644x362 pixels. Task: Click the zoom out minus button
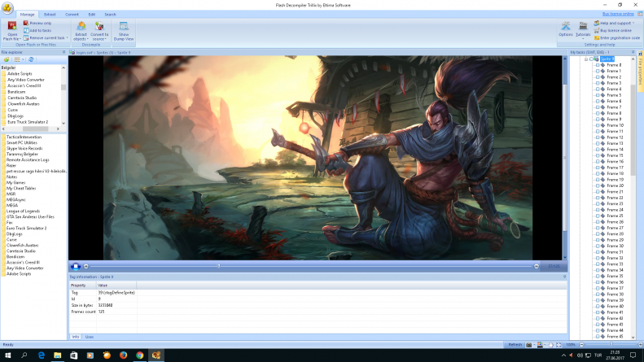click(581, 345)
